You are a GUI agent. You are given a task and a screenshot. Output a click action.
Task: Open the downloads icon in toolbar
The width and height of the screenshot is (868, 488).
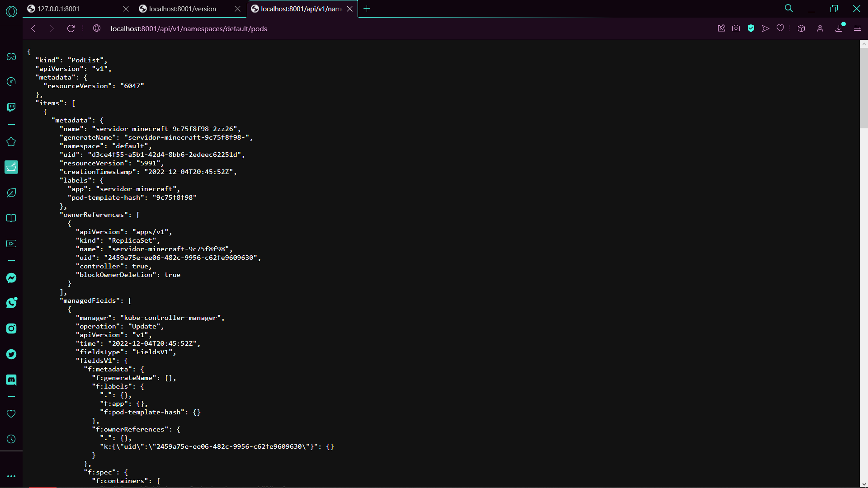[x=839, y=28]
